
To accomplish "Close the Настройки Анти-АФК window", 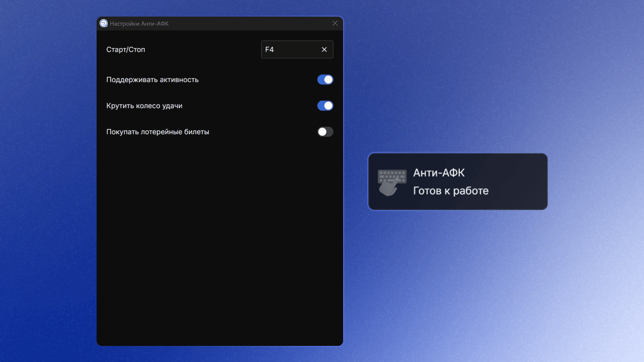I will coord(335,23).
